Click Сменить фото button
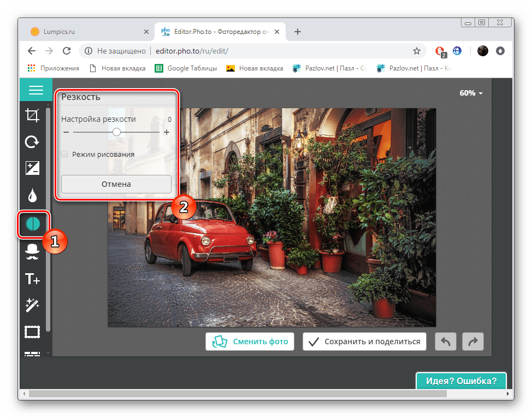532x418 pixels. 250,342
